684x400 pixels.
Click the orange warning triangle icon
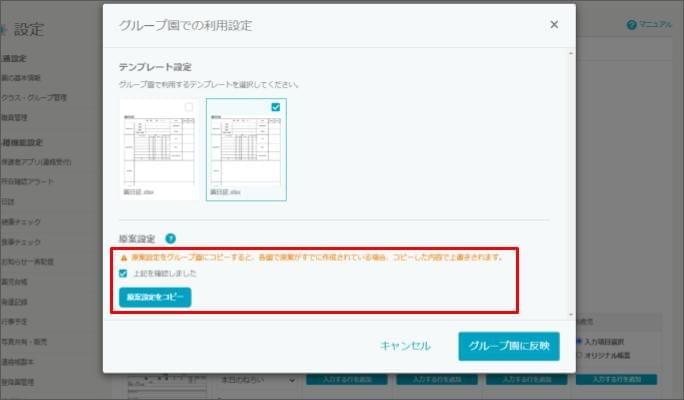(124, 257)
